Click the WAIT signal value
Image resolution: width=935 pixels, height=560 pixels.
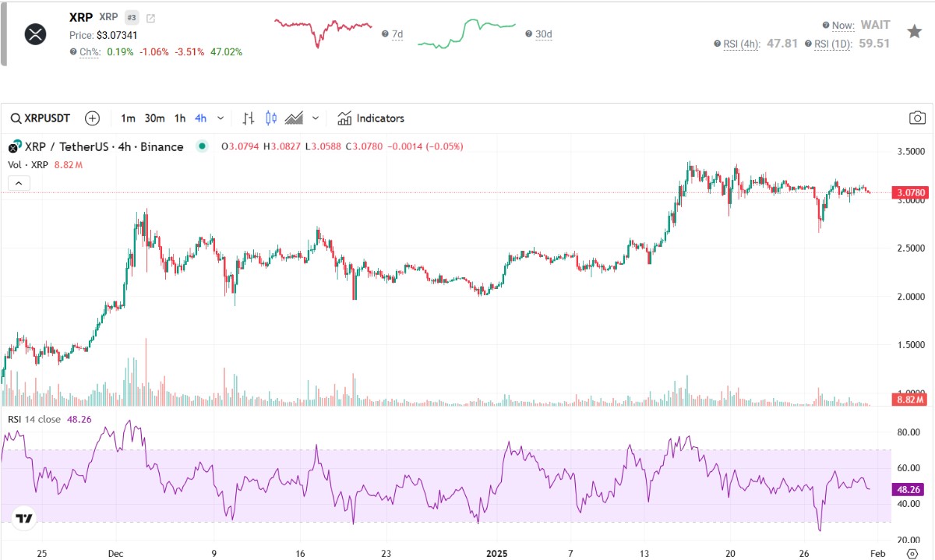coord(875,26)
